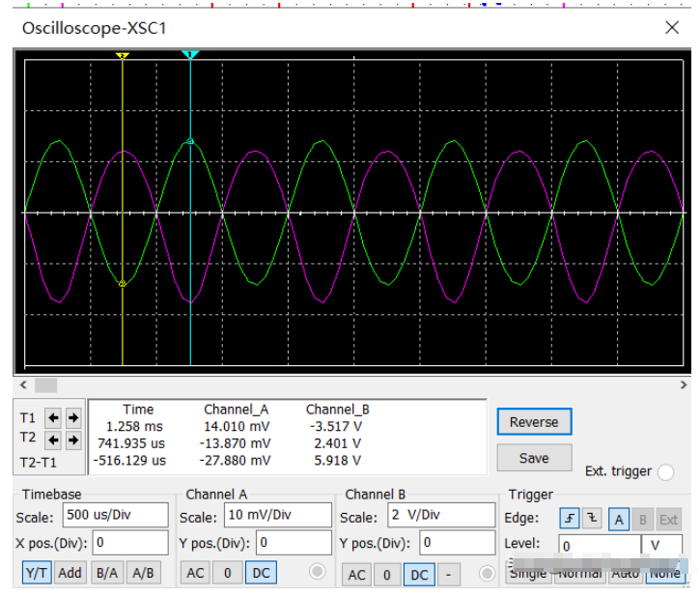Viewport: 700px width, 596px height.
Task: Set Channel B coupling to 0
Action: pos(387,575)
